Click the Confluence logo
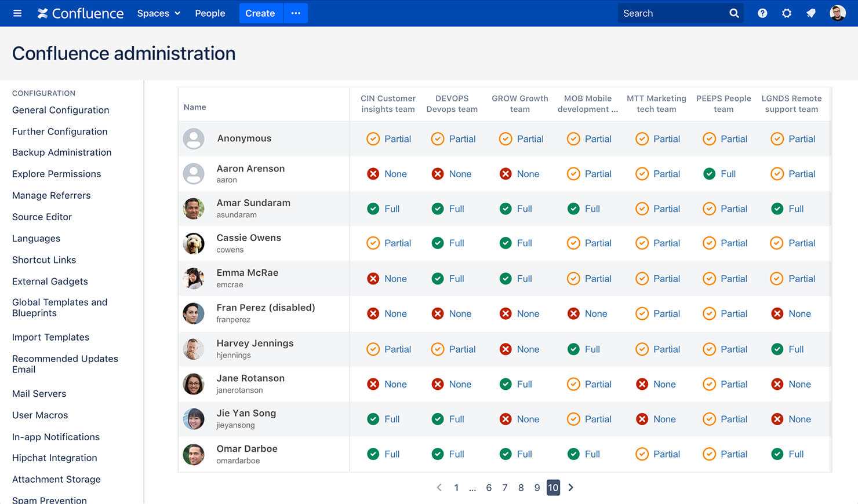The height and width of the screenshot is (504, 858). tap(81, 13)
